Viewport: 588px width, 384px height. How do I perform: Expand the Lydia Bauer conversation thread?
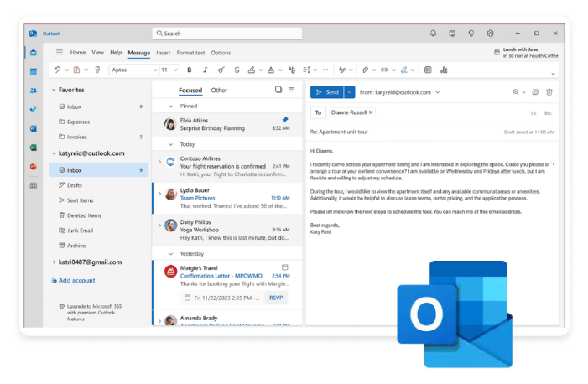point(159,194)
